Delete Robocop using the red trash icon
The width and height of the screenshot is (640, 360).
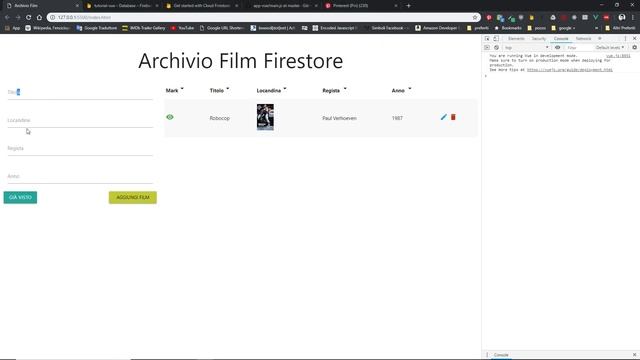(453, 117)
